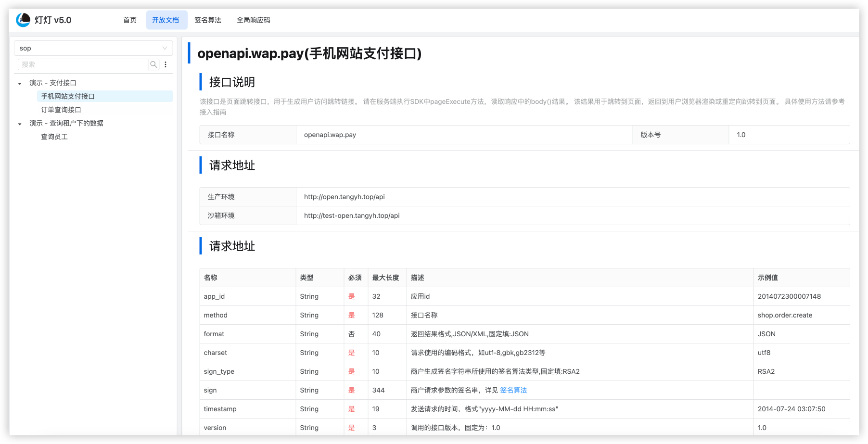Follow the 签名算法 link in sign row
Image resolution: width=868 pixels, height=444 pixels.
pos(513,390)
